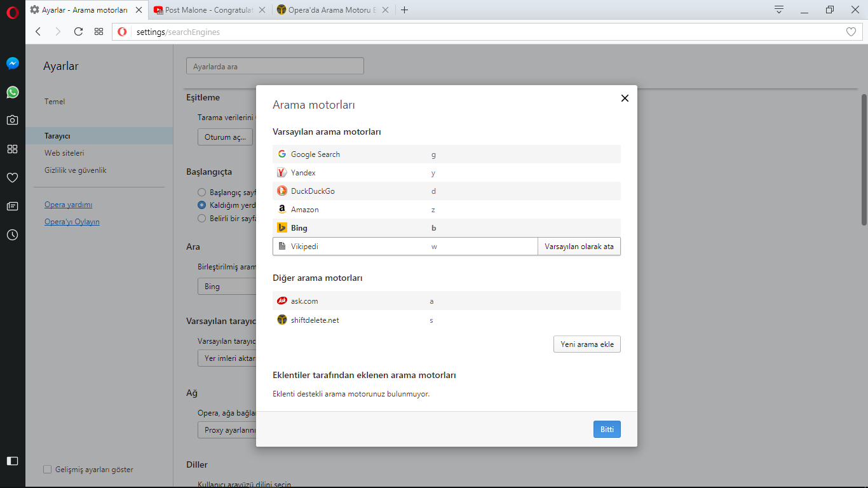The image size is (868, 488).
Task: Go forward to the next page
Action: (58, 32)
